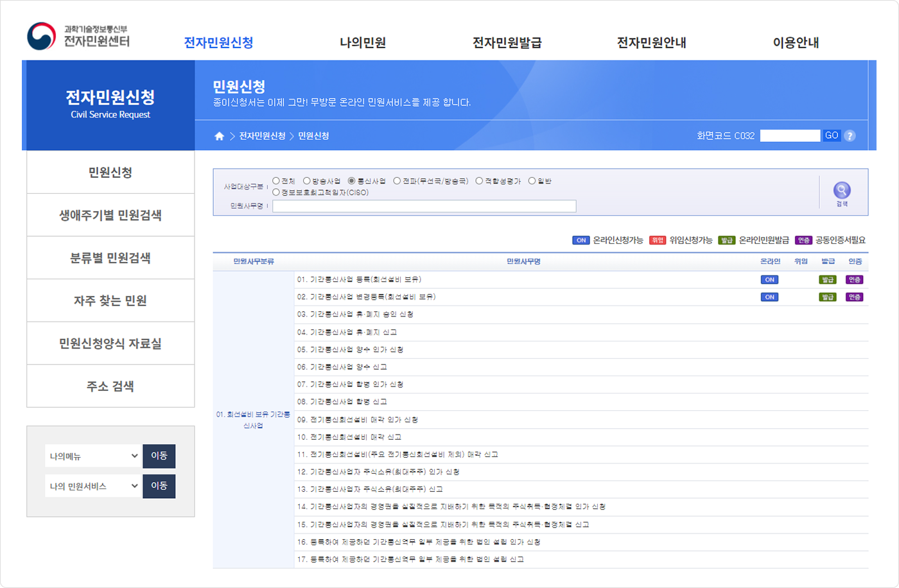Click the home icon in the breadcrumb

click(x=220, y=136)
